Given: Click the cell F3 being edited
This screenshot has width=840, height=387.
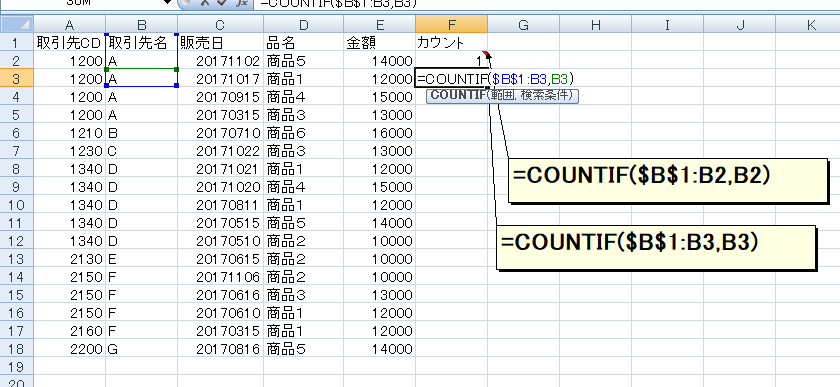Looking at the screenshot, I should [452, 79].
